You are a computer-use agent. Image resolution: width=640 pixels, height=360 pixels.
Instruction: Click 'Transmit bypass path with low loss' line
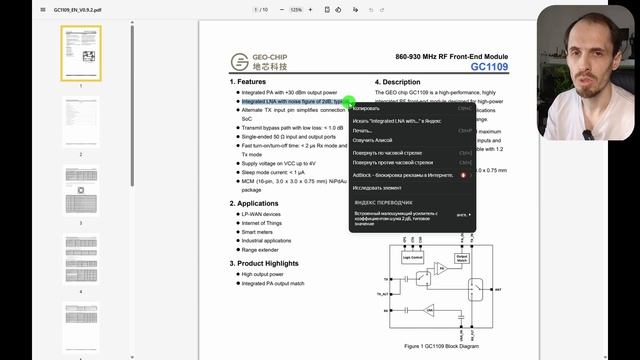[292, 128]
